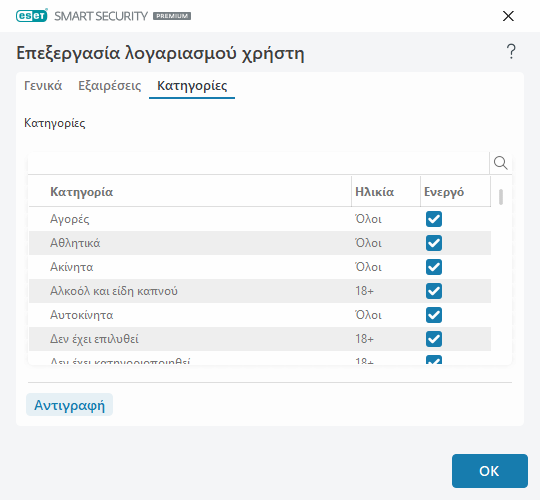Screen dimensions: 540x500
Task: Click the Αντιγραφή button
Action: click(70, 405)
